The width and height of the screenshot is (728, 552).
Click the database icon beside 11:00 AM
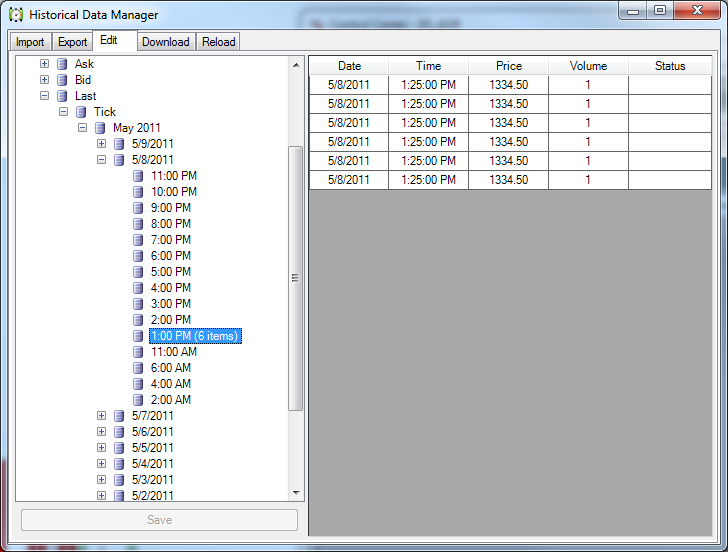(x=138, y=352)
